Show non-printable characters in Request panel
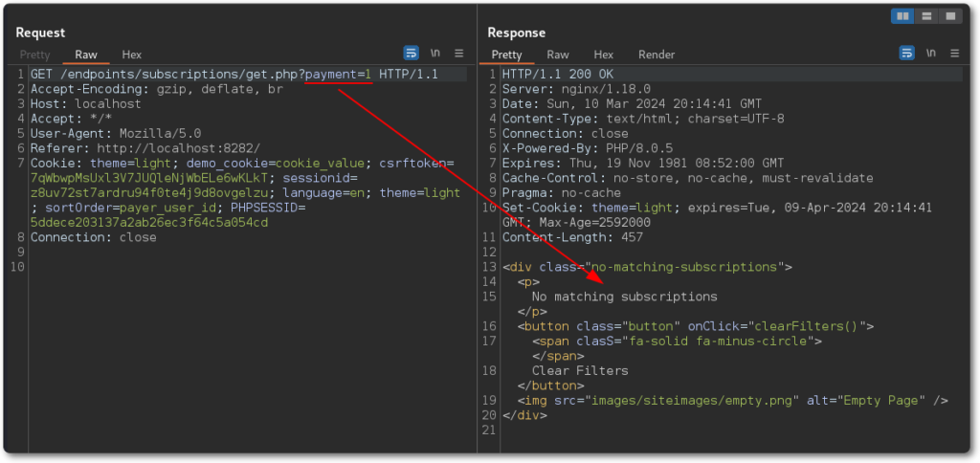Viewport: 980px width, 463px height. (435, 54)
